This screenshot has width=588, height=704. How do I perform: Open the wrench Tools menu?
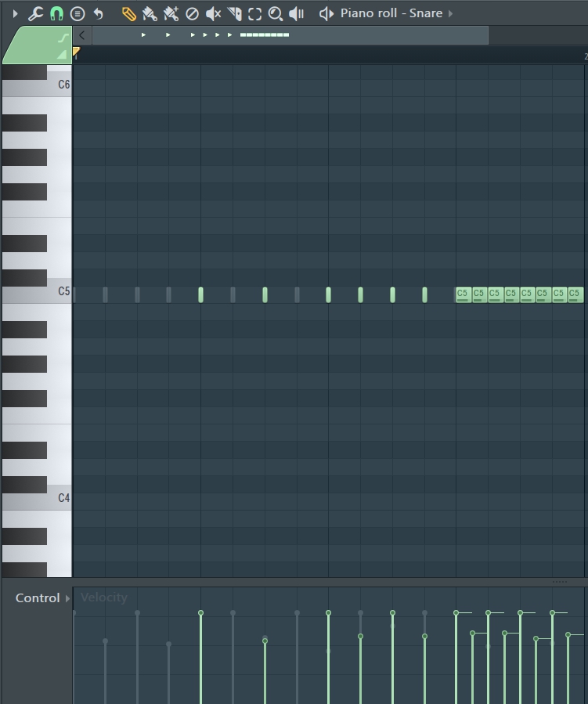coord(35,13)
